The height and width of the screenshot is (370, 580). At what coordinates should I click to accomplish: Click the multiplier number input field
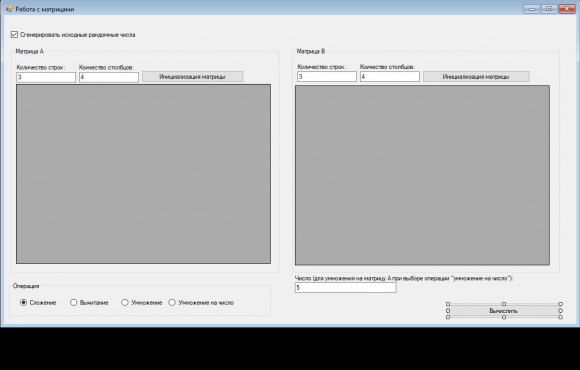point(345,287)
